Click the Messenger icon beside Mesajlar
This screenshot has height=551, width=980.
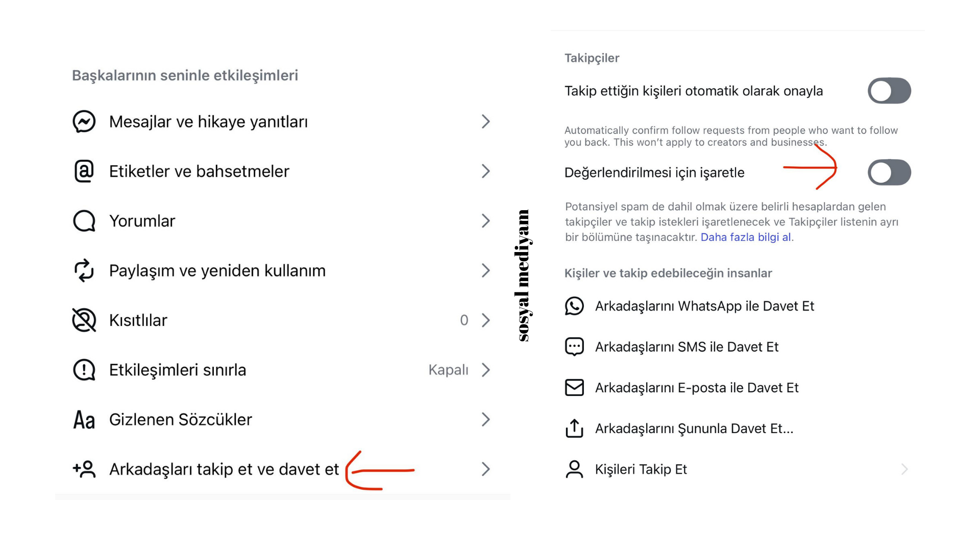pos(84,121)
